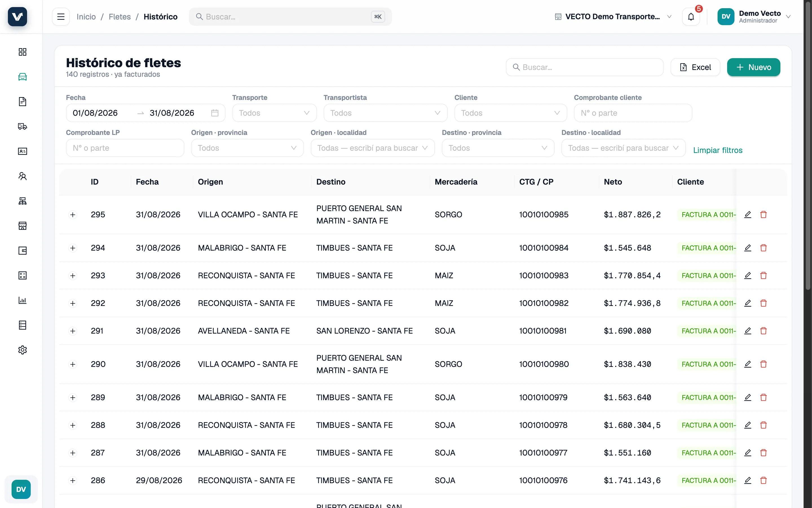Open the document icon in sidebar
The height and width of the screenshot is (508, 812).
click(23, 102)
